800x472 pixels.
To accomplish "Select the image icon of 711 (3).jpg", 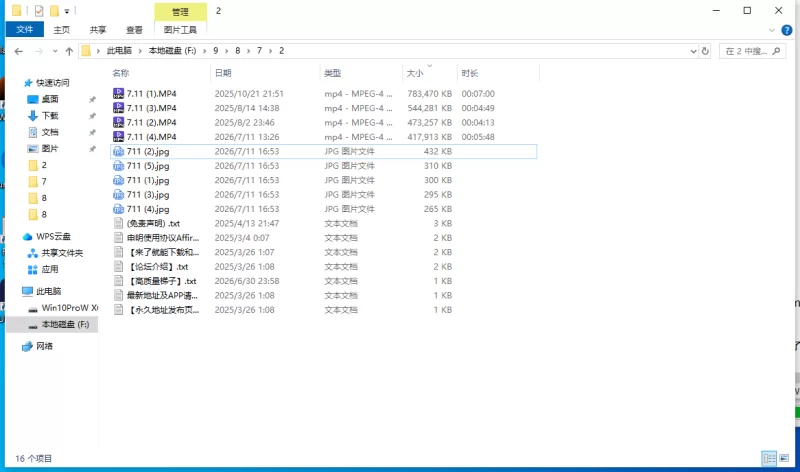I will click(x=118, y=194).
